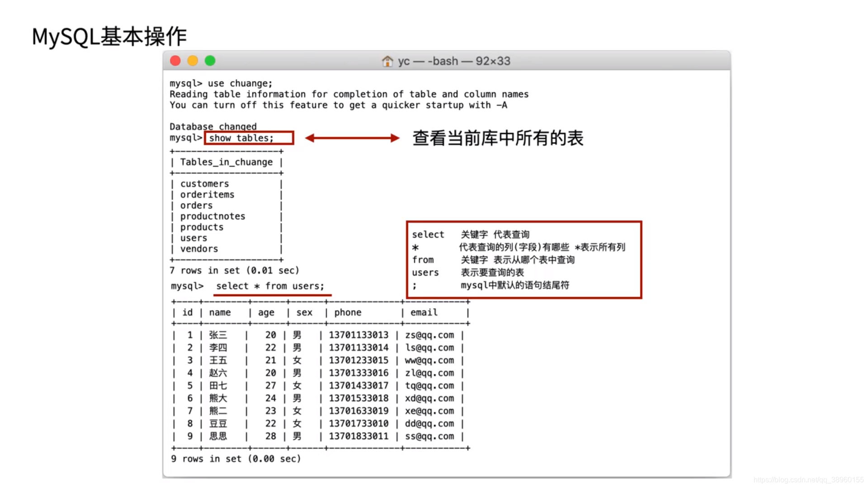Image resolution: width=868 pixels, height=488 pixels.
Task: Click phone number 13701533018
Action: point(359,399)
